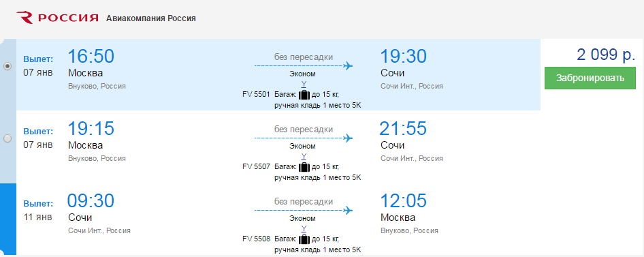The height and width of the screenshot is (257, 644).
Task: Click flight number FV 5508
Action: [256, 239]
